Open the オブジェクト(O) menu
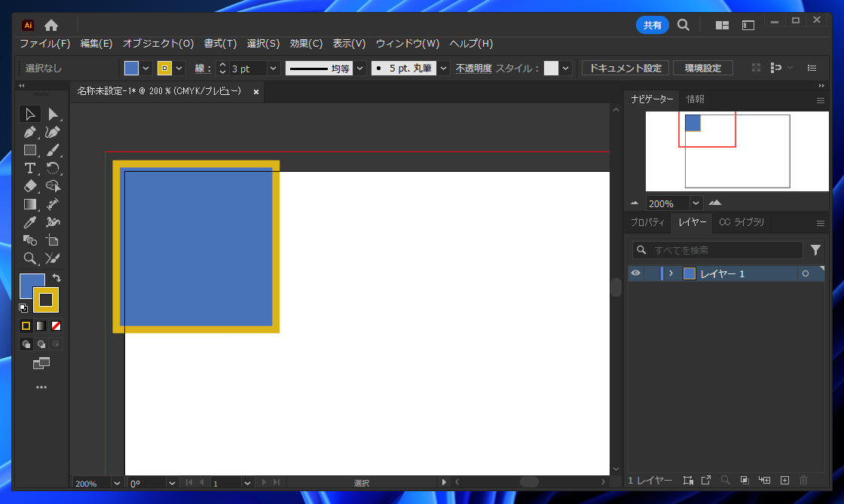Image resolution: width=844 pixels, height=504 pixels. tap(158, 44)
